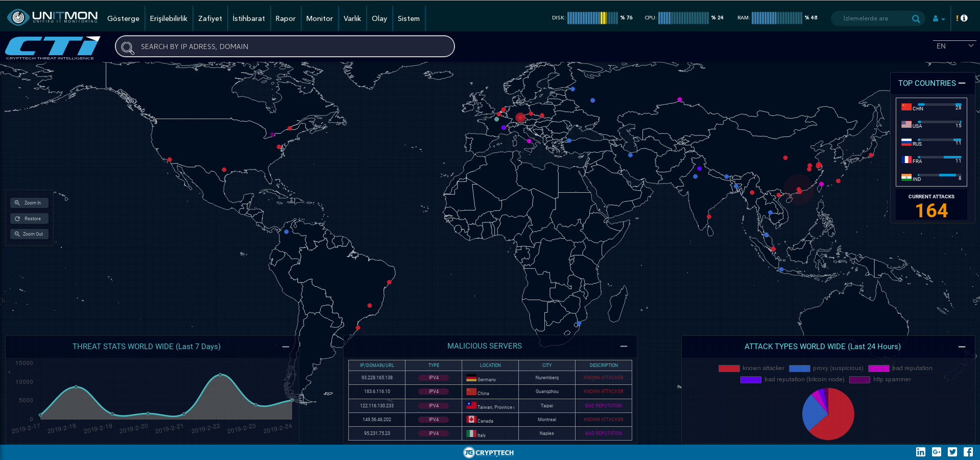980x460 pixels.
Task: Click the Zoom In map button
Action: point(29,203)
